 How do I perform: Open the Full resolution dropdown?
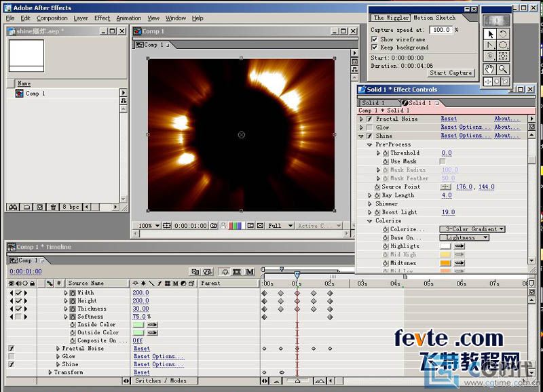(x=280, y=226)
